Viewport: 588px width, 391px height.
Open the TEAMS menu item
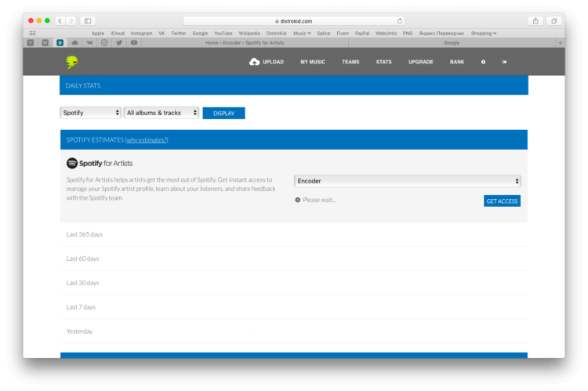pos(350,62)
